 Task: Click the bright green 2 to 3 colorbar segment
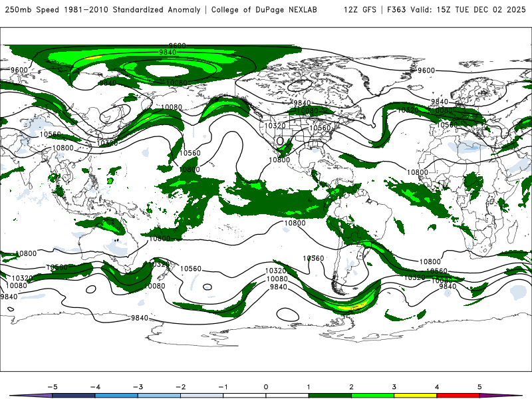372,396
